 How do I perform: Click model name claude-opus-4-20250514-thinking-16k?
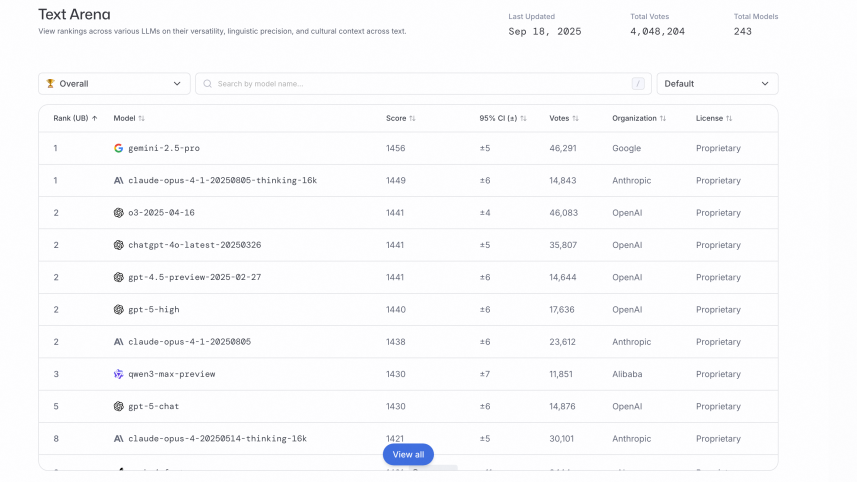point(218,438)
